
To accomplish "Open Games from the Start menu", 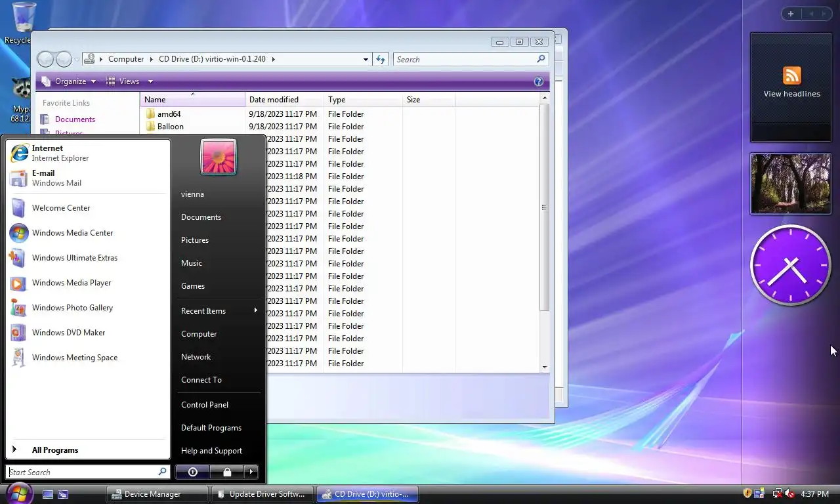I will coord(219,286).
